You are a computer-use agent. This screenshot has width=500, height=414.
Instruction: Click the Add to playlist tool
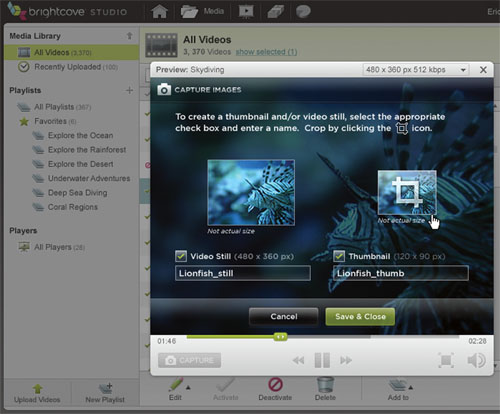coord(398,390)
